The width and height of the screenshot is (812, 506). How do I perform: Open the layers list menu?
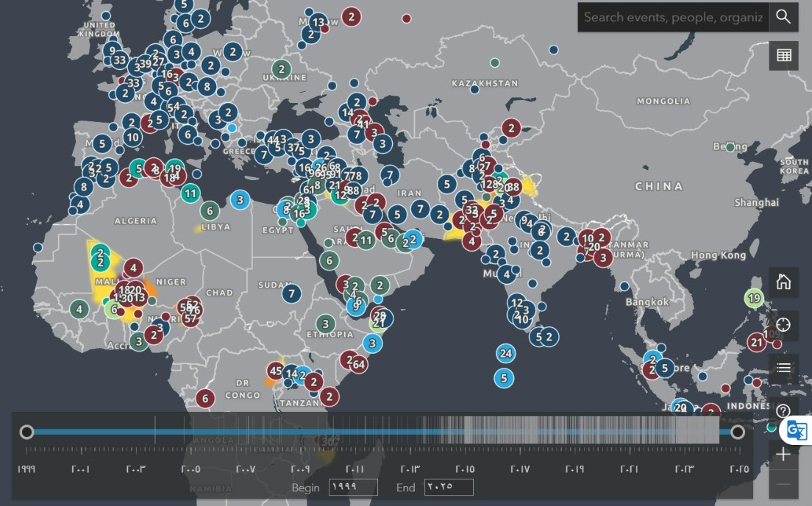tap(783, 368)
